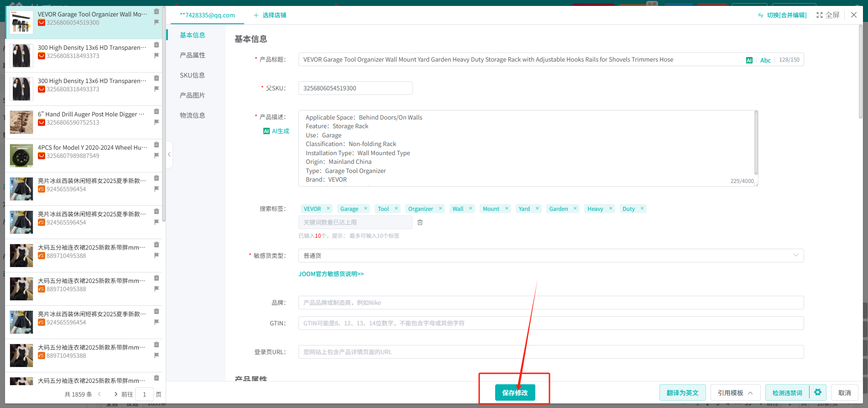Remove the Duty search tag
868x408 pixels.
pos(642,209)
